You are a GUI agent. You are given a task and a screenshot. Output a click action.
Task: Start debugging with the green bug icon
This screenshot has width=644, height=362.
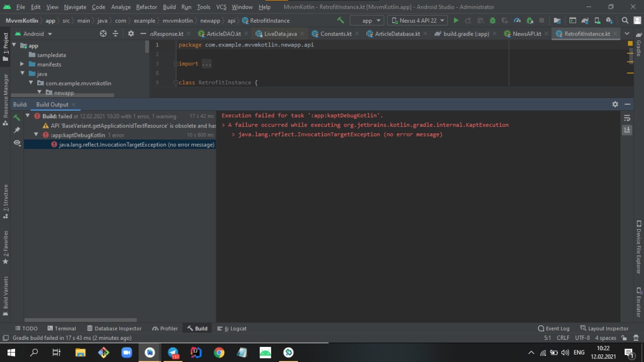[x=493, y=21]
